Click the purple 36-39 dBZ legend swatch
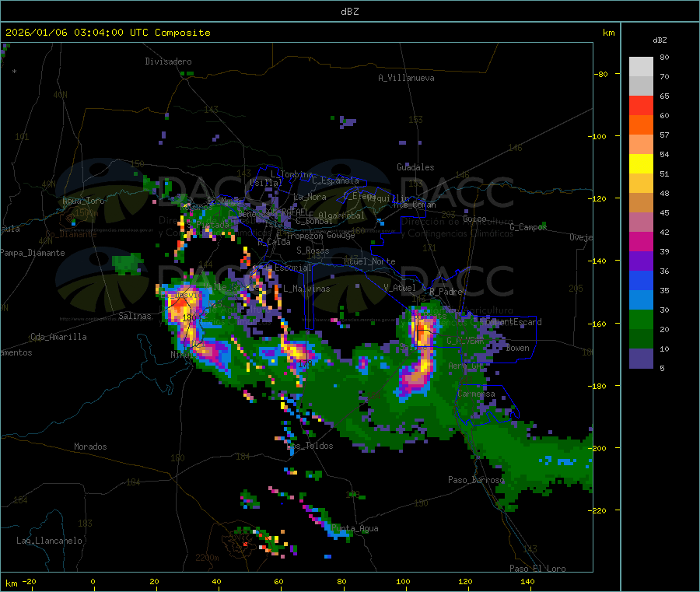This screenshot has width=700, height=592. pos(641,261)
